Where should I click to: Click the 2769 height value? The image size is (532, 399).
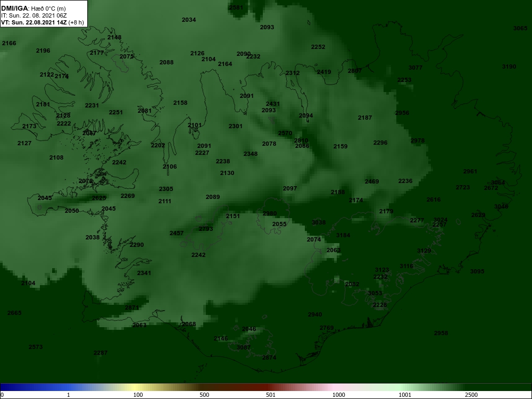[x=327, y=328]
